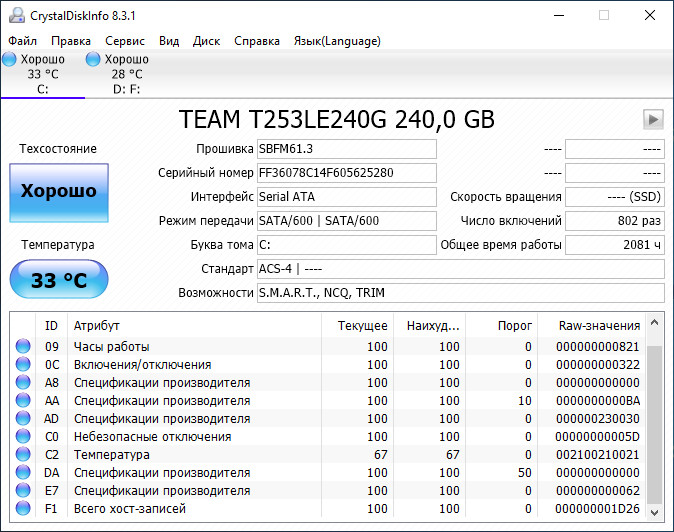The image size is (674, 532).
Task: Click the serial number field FF36078C14F605625280
Action: click(347, 173)
